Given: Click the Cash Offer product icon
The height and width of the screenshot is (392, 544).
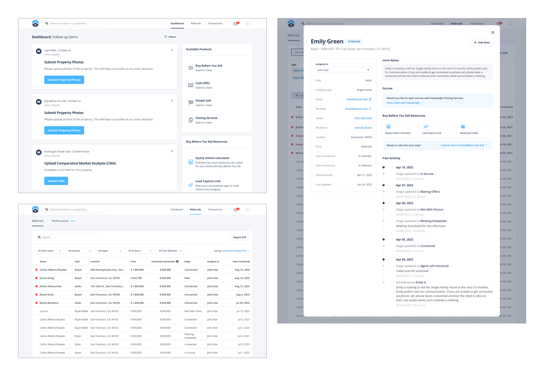Looking at the screenshot, I should (x=191, y=85).
